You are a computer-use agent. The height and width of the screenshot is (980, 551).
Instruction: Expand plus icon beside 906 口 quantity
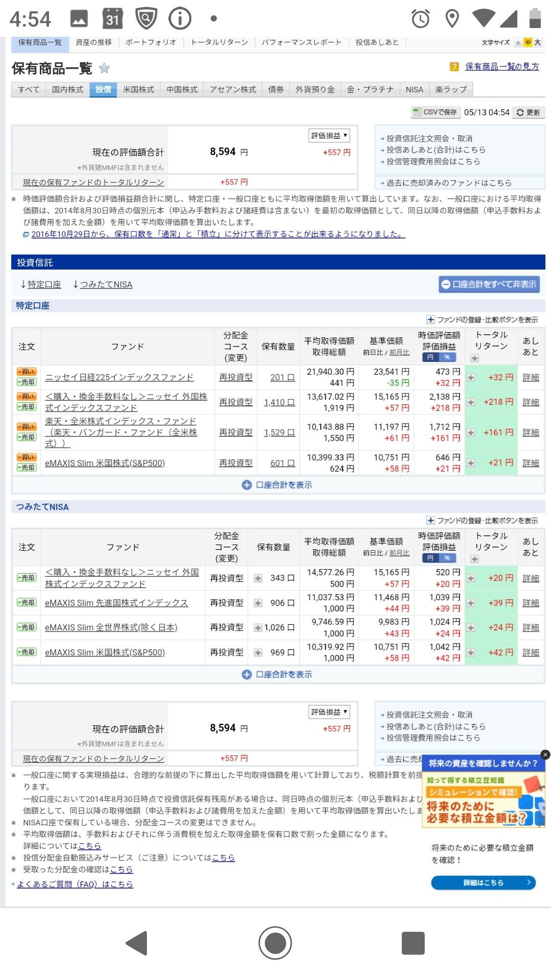click(258, 603)
